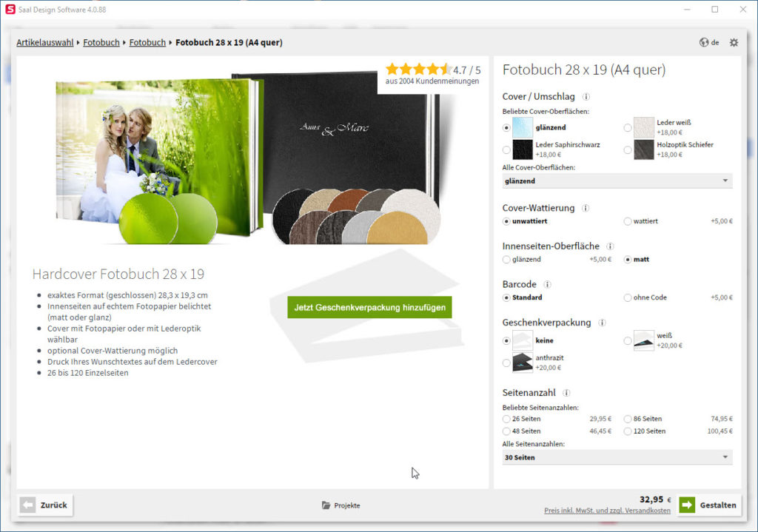Select Leder weiß cover option
The width and height of the screenshot is (758, 532).
click(628, 127)
